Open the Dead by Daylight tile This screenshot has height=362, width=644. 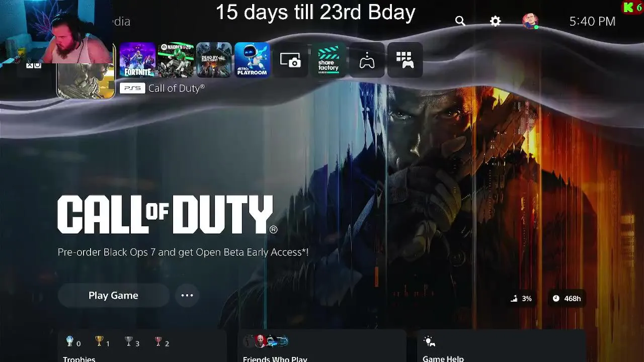tap(214, 60)
